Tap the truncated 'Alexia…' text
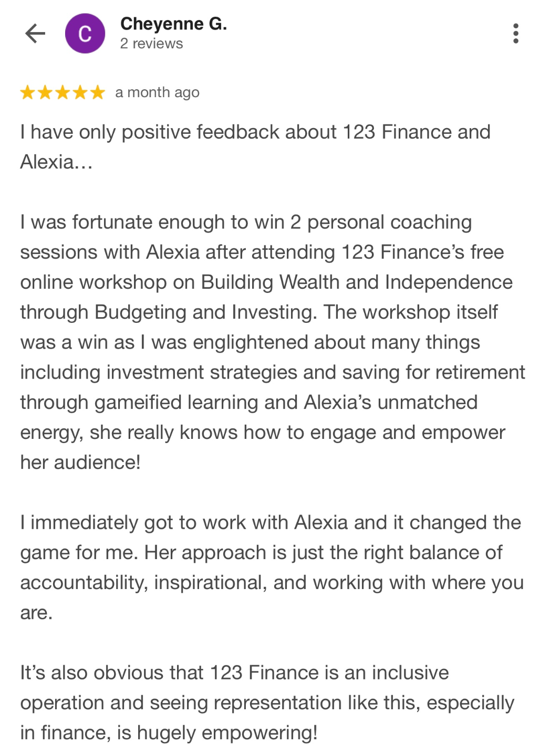This screenshot has height=756, width=551. click(56, 162)
